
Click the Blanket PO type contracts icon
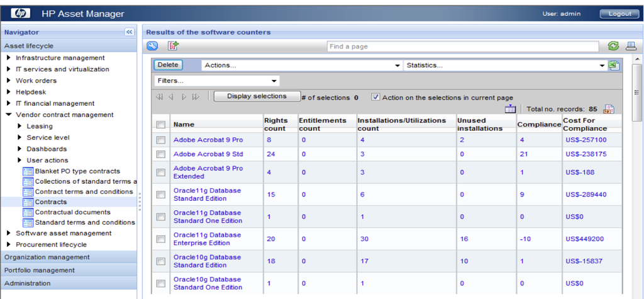click(28, 171)
